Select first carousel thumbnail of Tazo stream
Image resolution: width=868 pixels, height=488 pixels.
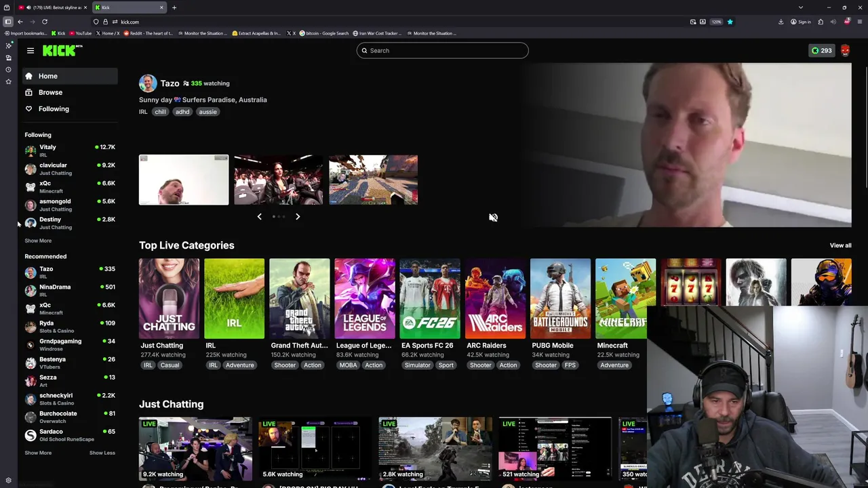184,180
